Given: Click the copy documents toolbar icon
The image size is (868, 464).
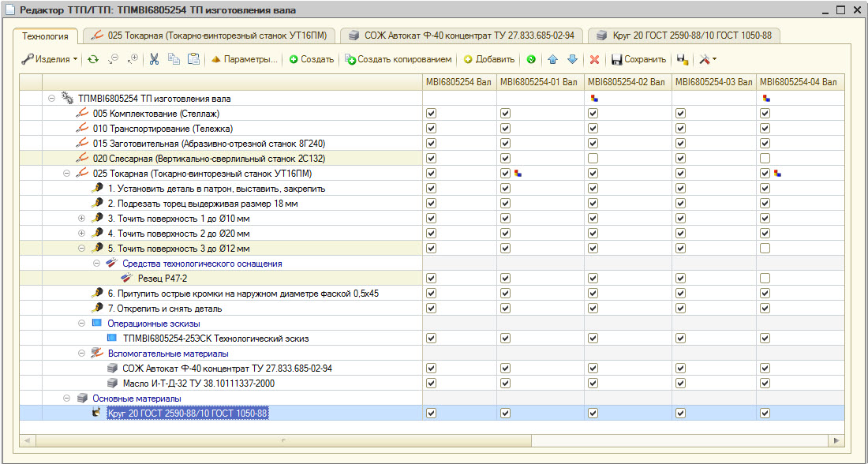Looking at the screenshot, I should pyautogui.click(x=174, y=59).
